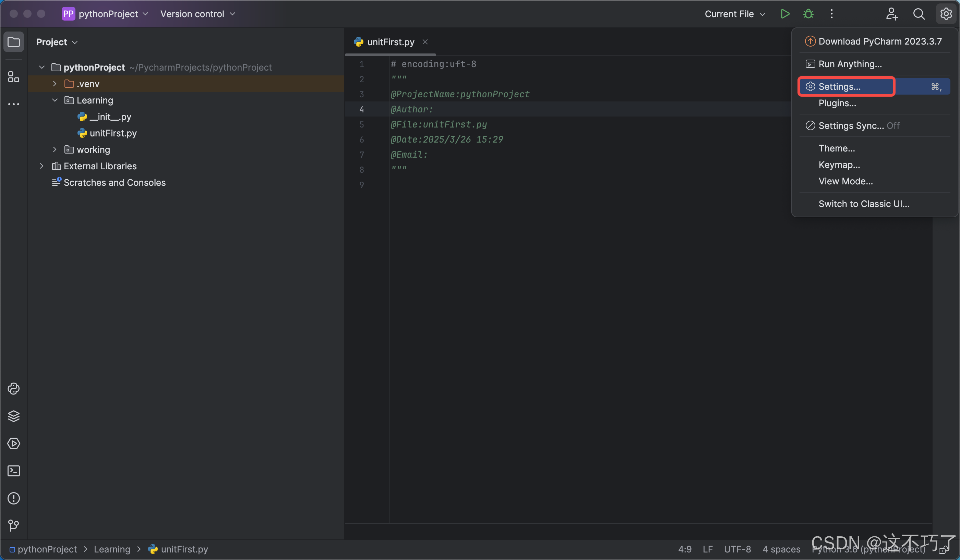
Task: Open the Python Packages layers icon
Action: point(14,416)
